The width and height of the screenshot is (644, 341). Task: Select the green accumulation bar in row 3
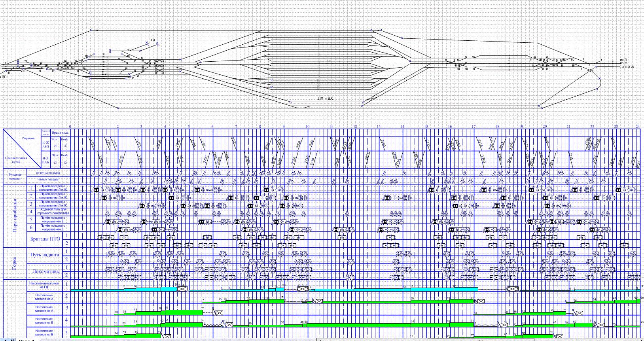pyautogui.click(x=182, y=313)
